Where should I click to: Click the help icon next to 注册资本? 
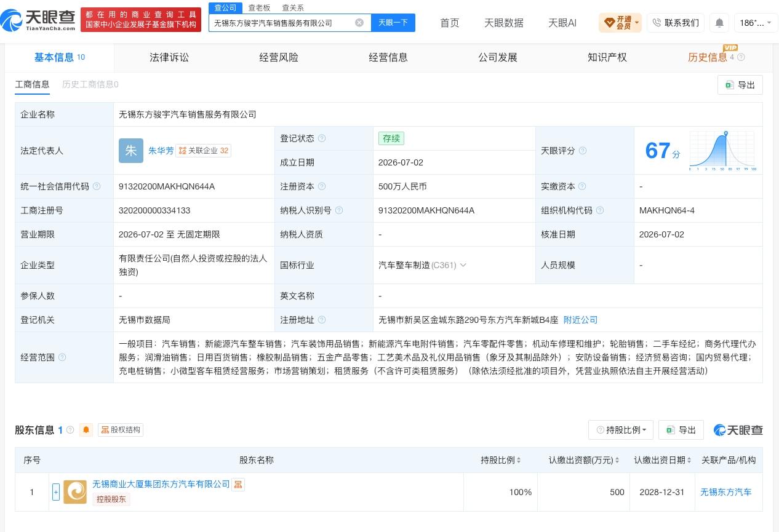(322, 186)
